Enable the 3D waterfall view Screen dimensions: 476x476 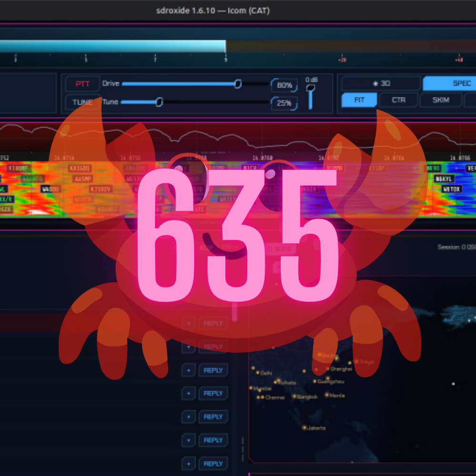[381, 83]
